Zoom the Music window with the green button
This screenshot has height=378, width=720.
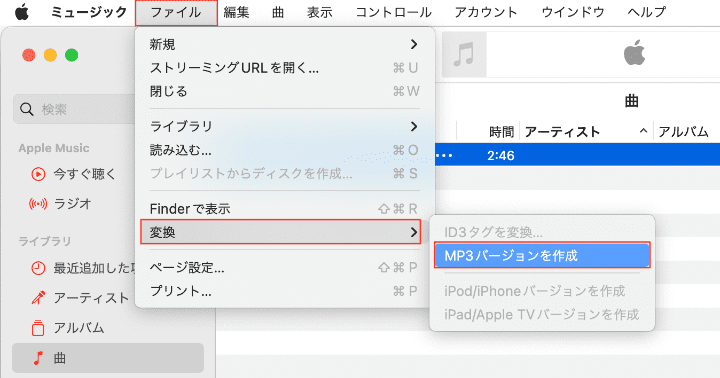71,55
